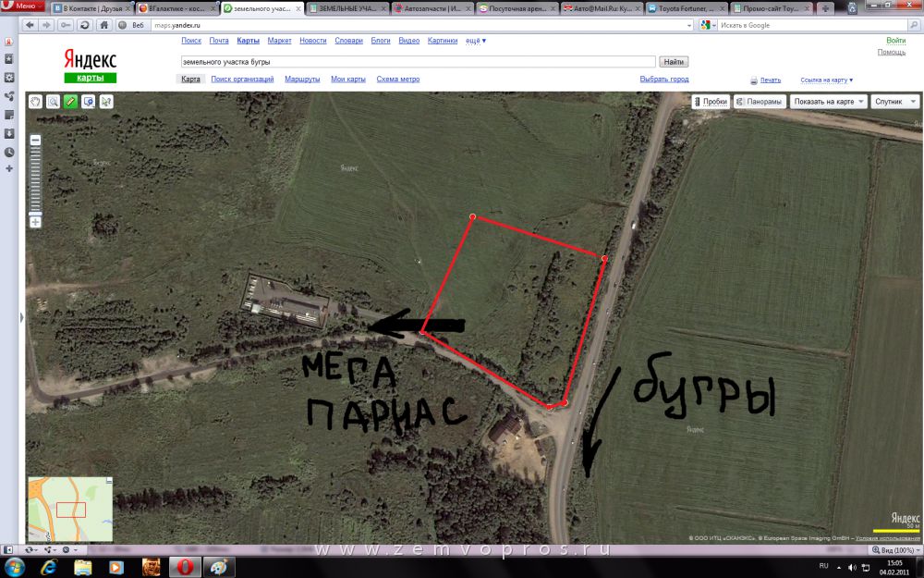Click the map zoom in plus button
924x578 pixels.
tap(35, 222)
